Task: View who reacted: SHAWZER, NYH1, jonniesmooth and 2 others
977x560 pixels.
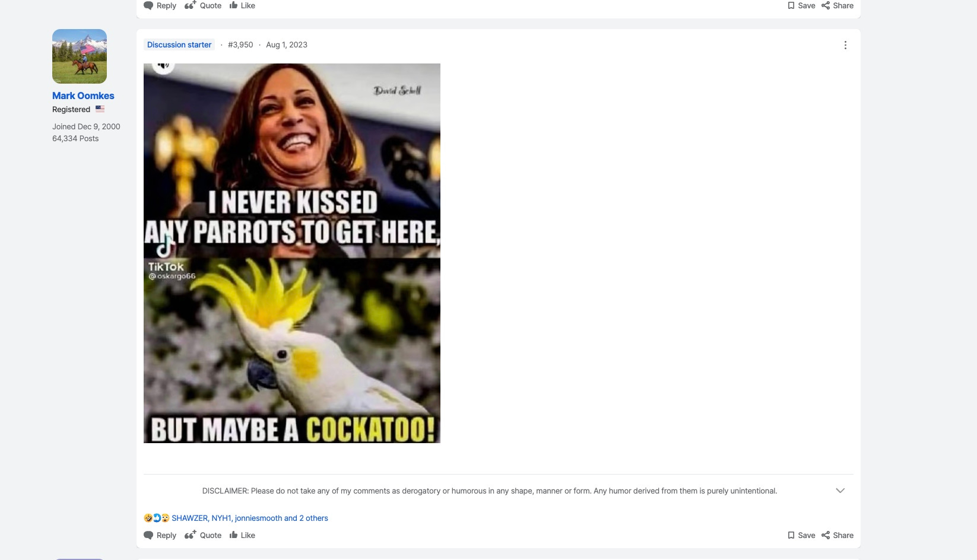Action: [250, 518]
